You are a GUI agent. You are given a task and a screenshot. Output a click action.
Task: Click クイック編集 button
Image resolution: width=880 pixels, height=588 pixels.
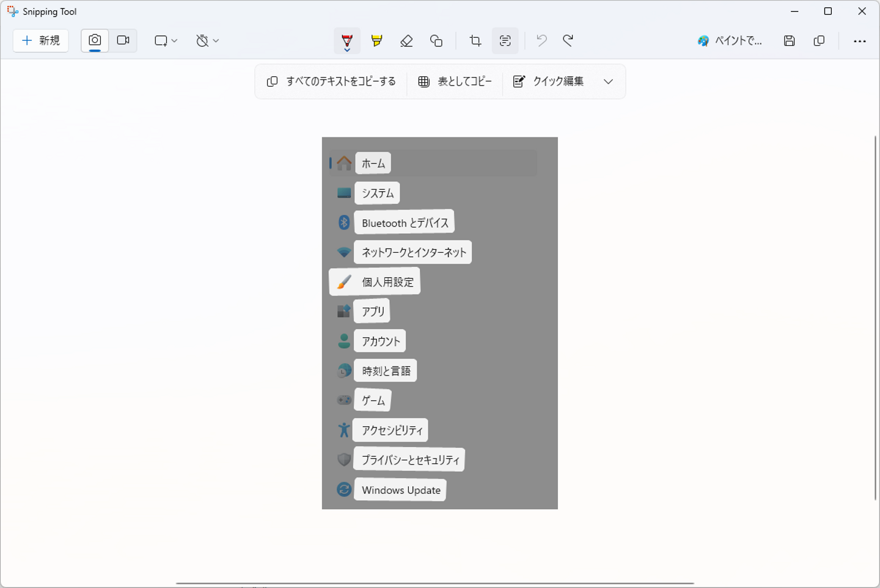click(x=548, y=82)
